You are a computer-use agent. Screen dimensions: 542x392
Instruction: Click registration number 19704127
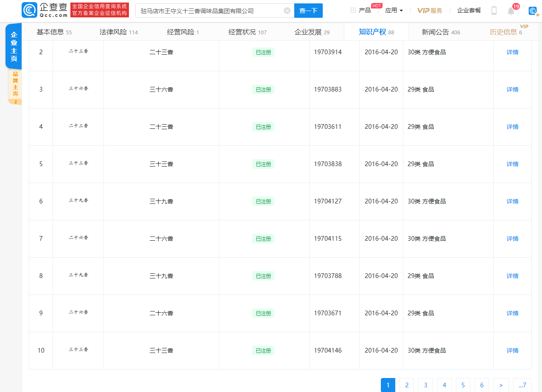[327, 201]
